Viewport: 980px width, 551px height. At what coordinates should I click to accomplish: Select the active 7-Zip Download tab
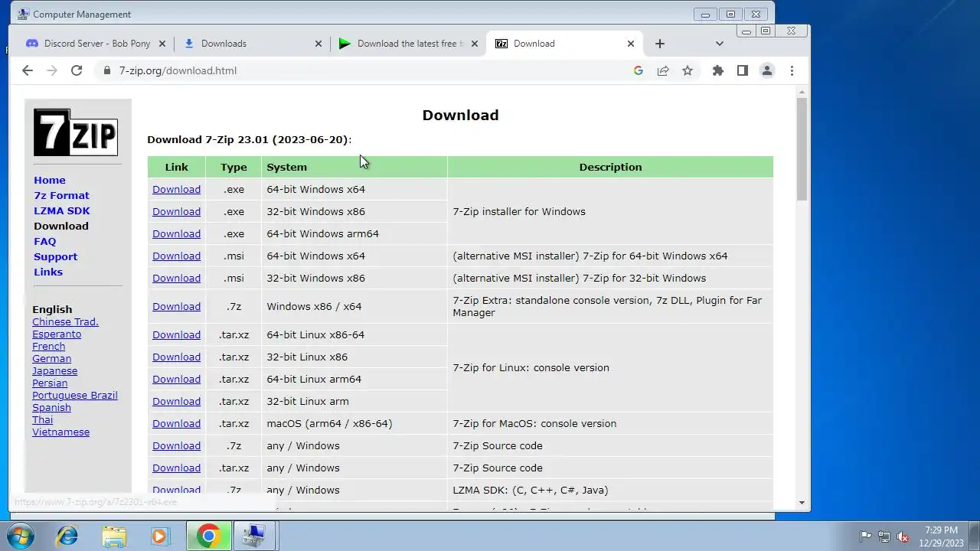[564, 44]
